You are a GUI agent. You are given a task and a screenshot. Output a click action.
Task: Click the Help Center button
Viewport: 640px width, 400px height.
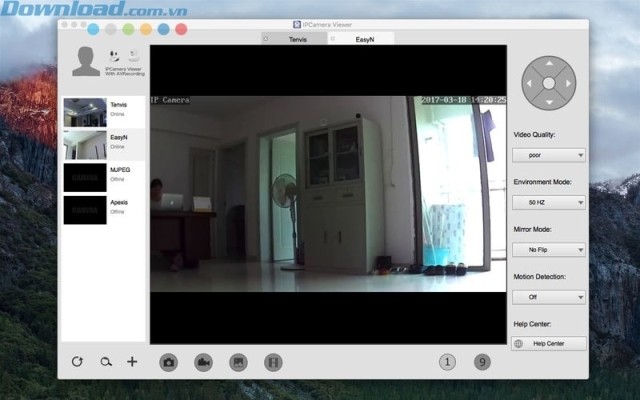coord(548,344)
